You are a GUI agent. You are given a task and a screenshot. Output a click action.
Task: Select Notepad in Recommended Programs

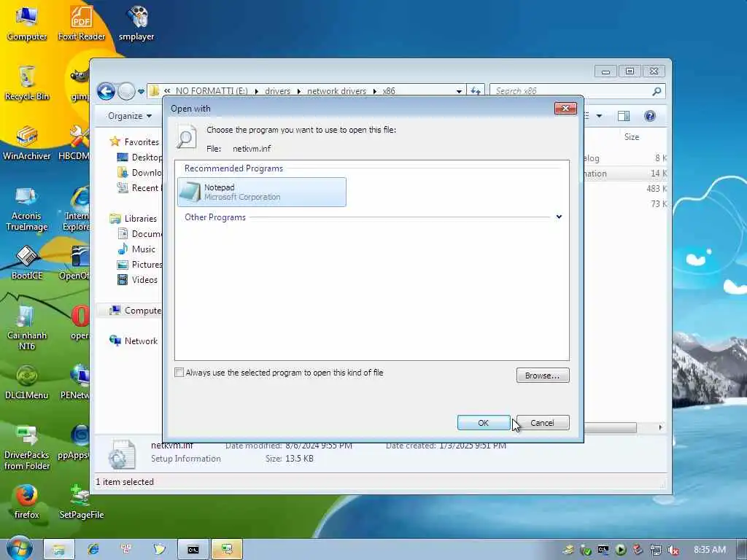point(262,192)
